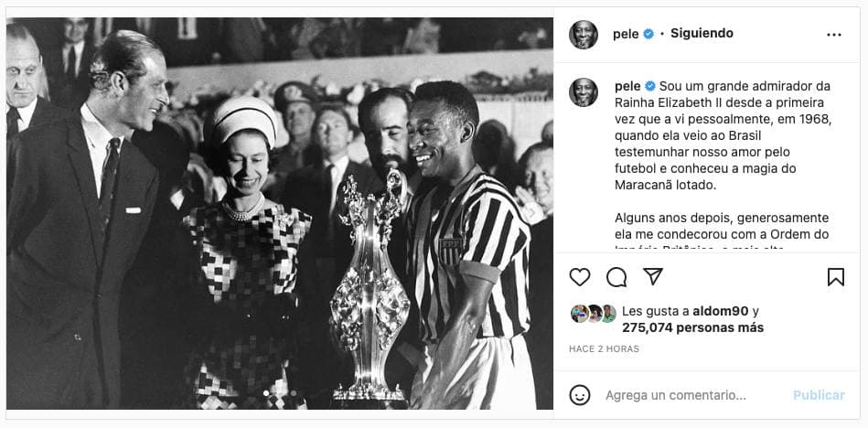Click the verified badge in the caption
868x428 pixels.
click(x=650, y=86)
